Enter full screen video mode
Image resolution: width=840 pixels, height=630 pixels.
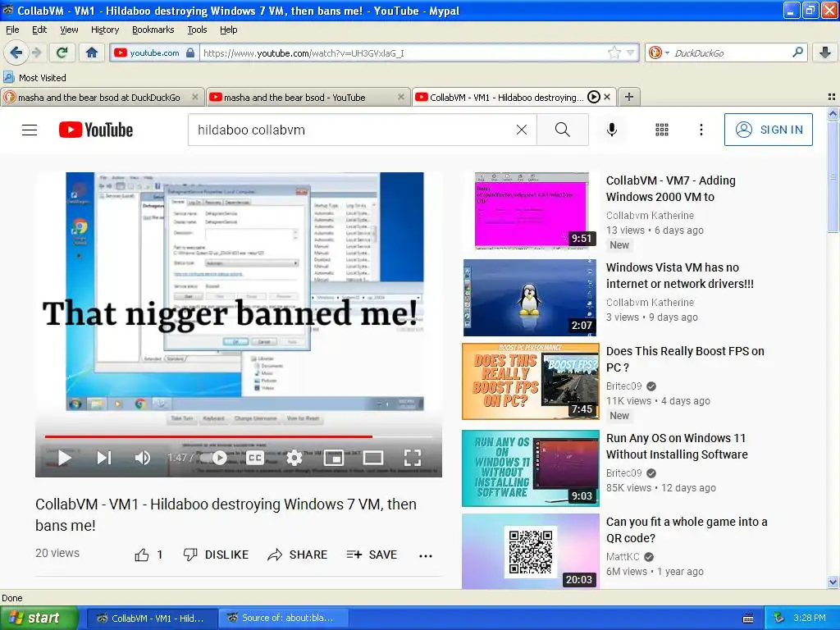point(413,458)
